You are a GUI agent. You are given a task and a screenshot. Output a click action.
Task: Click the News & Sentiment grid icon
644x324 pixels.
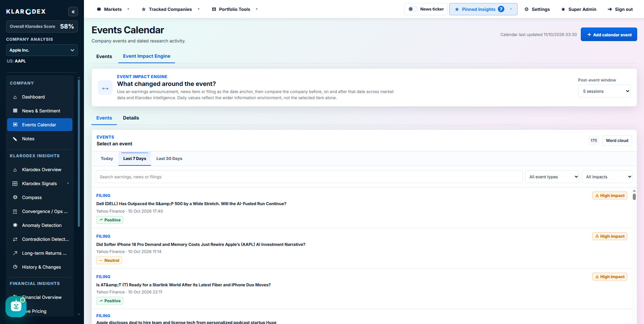coord(15,111)
